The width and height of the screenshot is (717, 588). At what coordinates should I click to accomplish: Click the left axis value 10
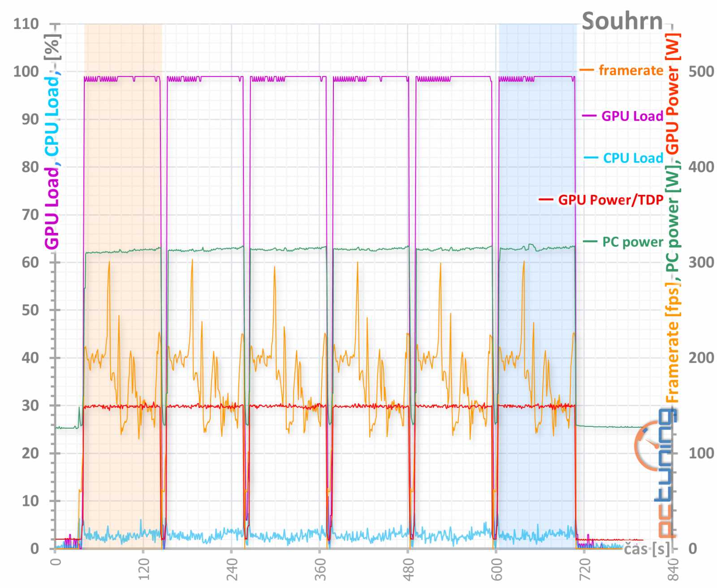click(30, 501)
